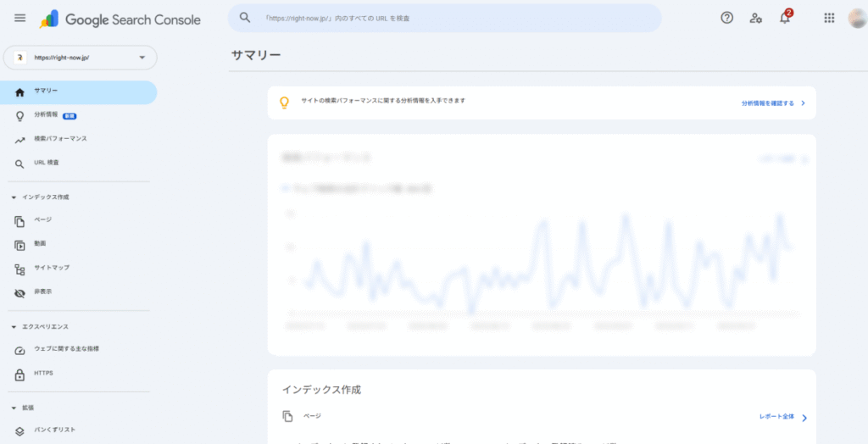Open the hamburger main menu
Viewport: 868px width, 444px height.
pos(19,18)
